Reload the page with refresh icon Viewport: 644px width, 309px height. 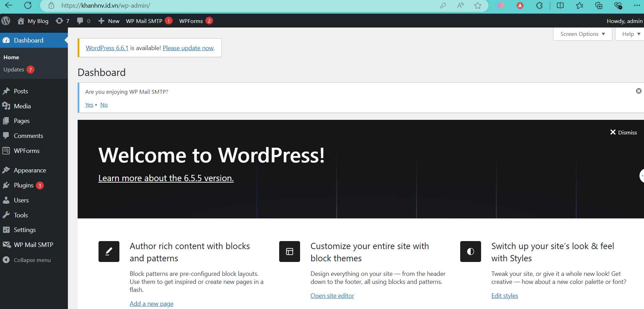28,5
